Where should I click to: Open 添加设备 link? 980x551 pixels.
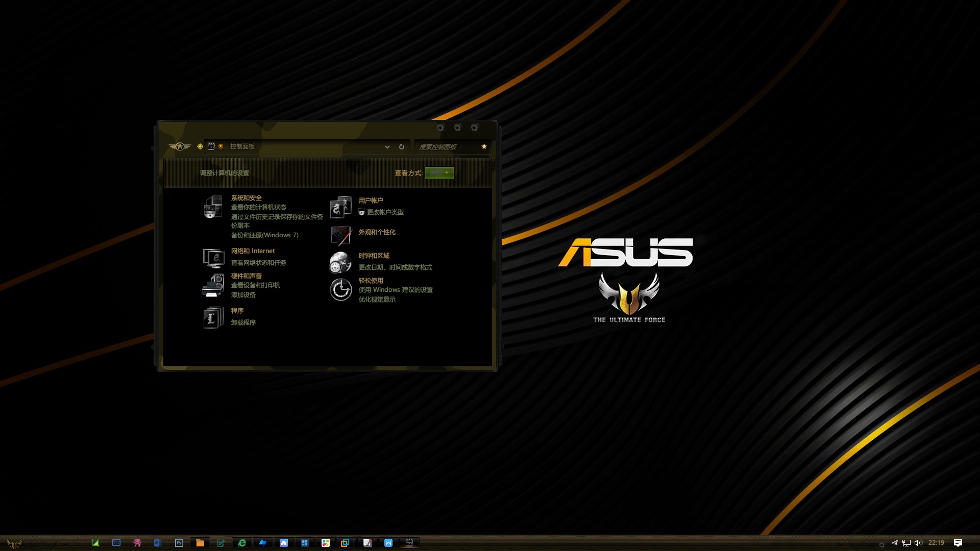(x=243, y=295)
